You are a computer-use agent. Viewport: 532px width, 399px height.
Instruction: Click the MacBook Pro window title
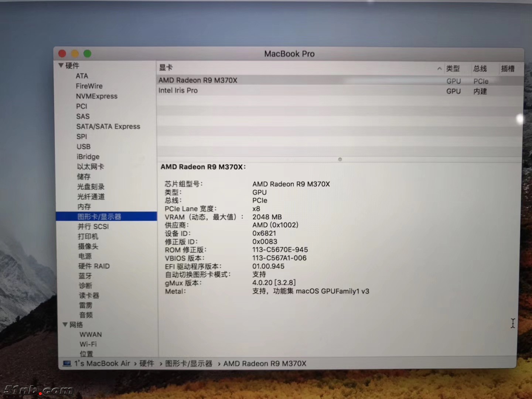pyautogui.click(x=289, y=54)
